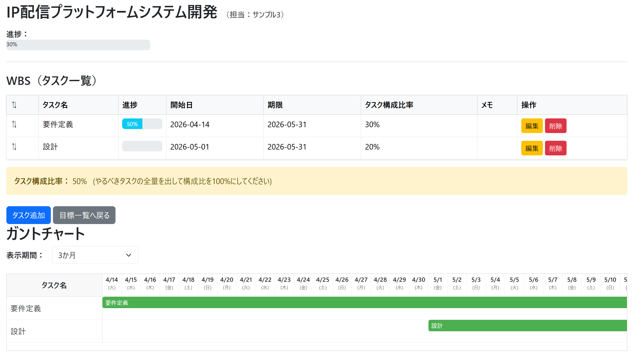
Task: Delete the 設計 task
Action: coord(555,148)
